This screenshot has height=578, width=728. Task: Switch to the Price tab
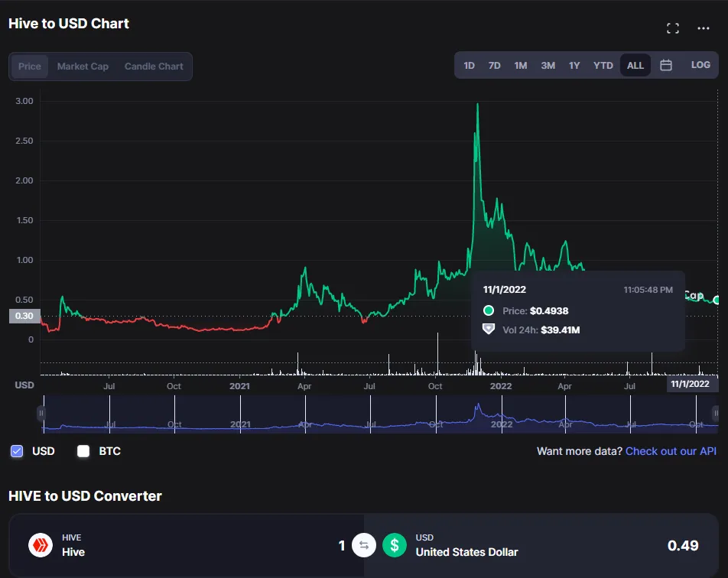[30, 67]
